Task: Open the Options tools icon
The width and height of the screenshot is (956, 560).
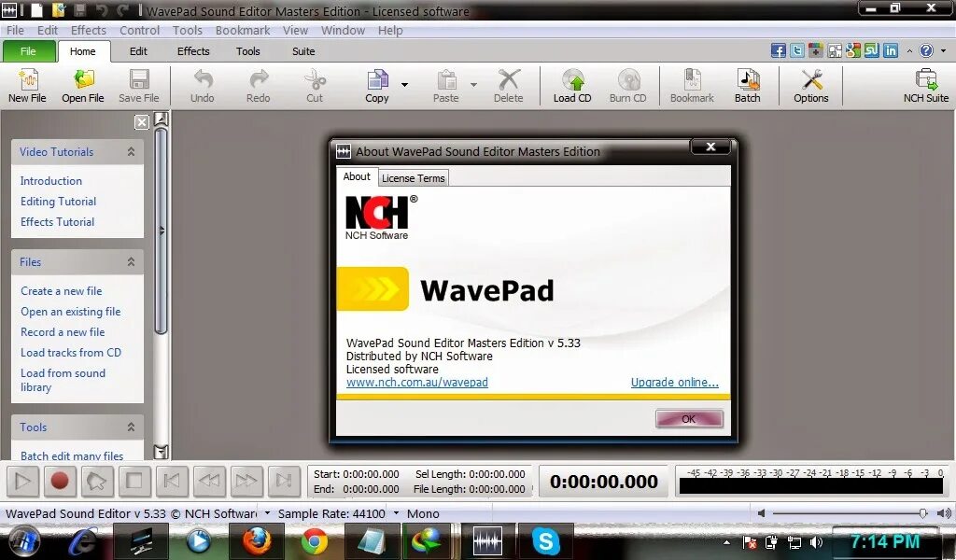Action: pyautogui.click(x=811, y=80)
